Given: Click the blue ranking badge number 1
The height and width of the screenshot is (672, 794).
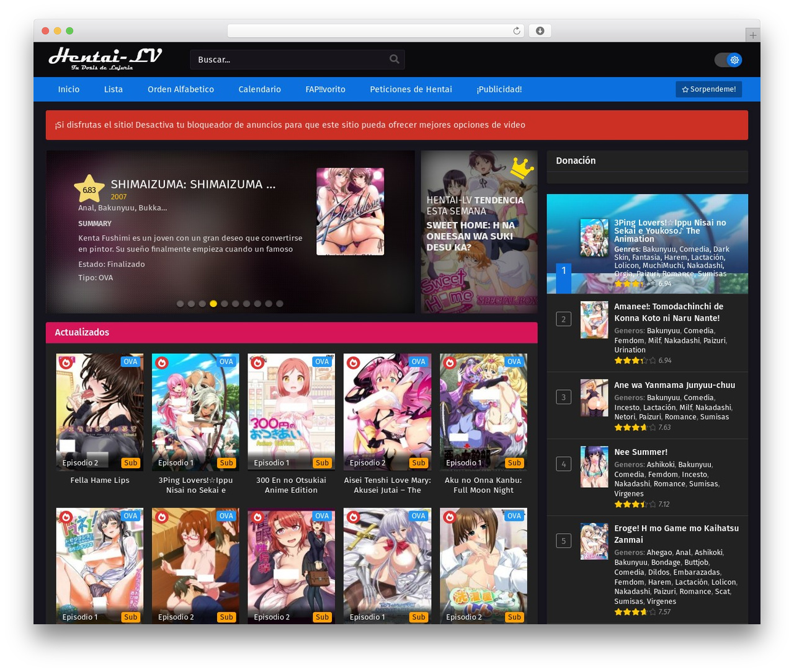Looking at the screenshot, I should coord(563,277).
